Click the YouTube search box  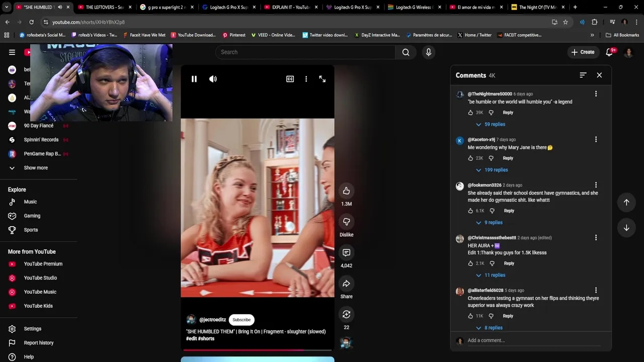[305, 52]
